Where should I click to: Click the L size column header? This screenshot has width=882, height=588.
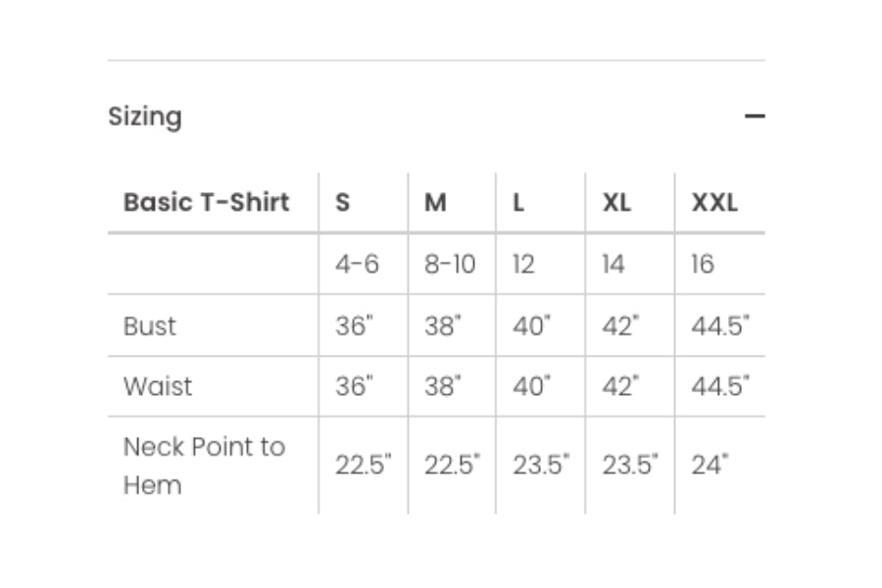click(x=518, y=203)
